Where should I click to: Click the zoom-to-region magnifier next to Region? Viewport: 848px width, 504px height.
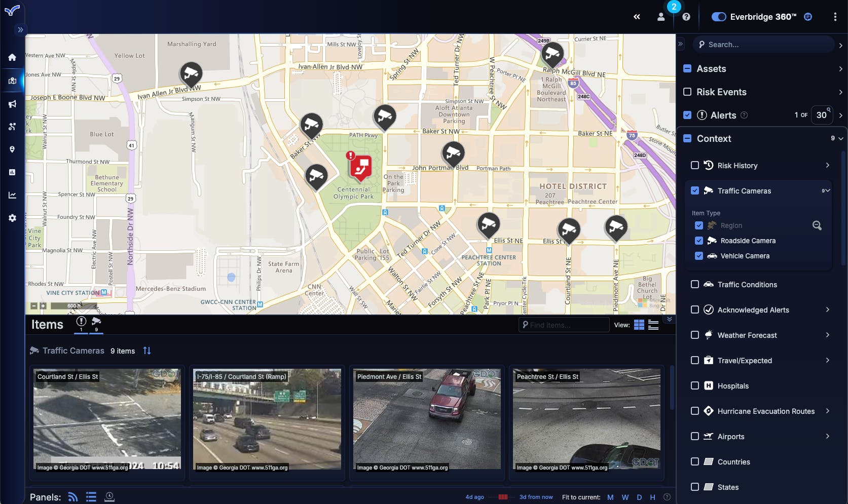tap(817, 225)
